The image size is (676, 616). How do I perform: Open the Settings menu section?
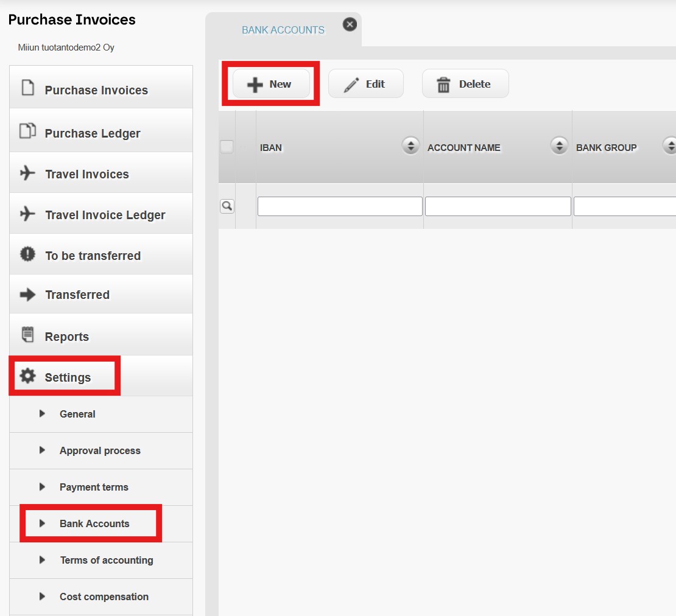(x=101, y=376)
